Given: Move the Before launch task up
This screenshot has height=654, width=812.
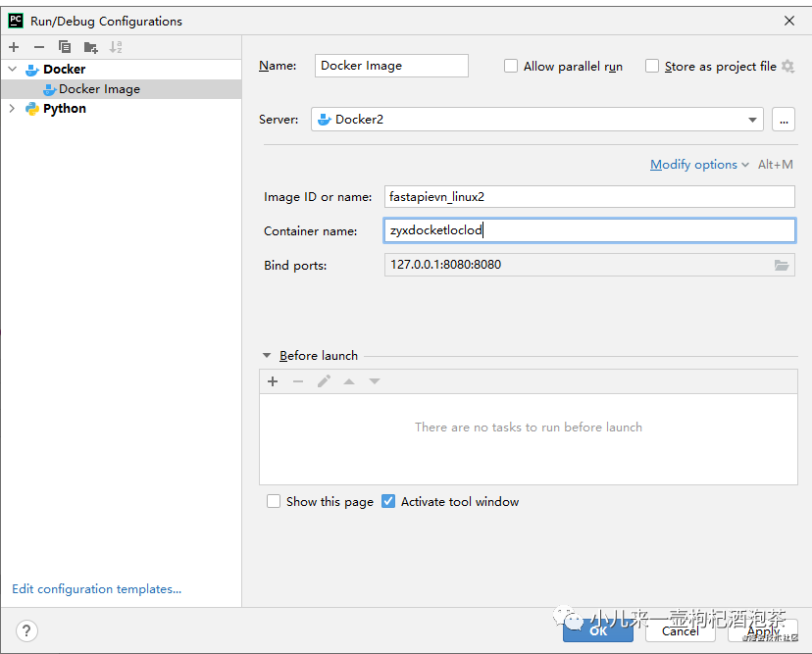Looking at the screenshot, I should tap(349, 381).
